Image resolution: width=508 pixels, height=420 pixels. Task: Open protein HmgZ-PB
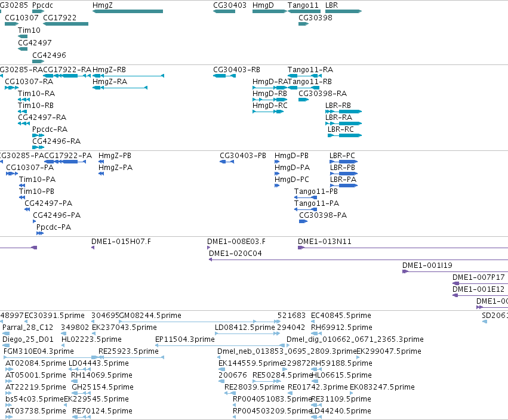(x=101, y=162)
